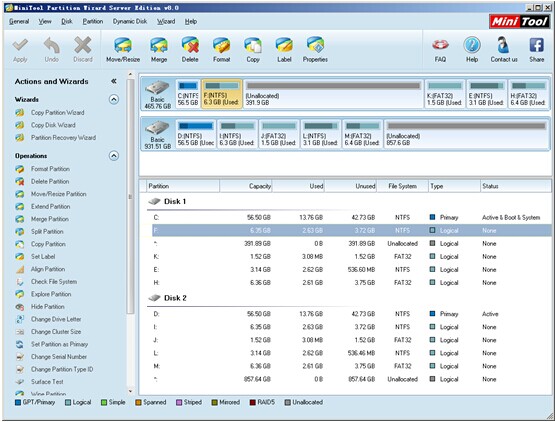Screen dimensions: 555x422
Task: Click the Capacity column header
Action: 246,186
